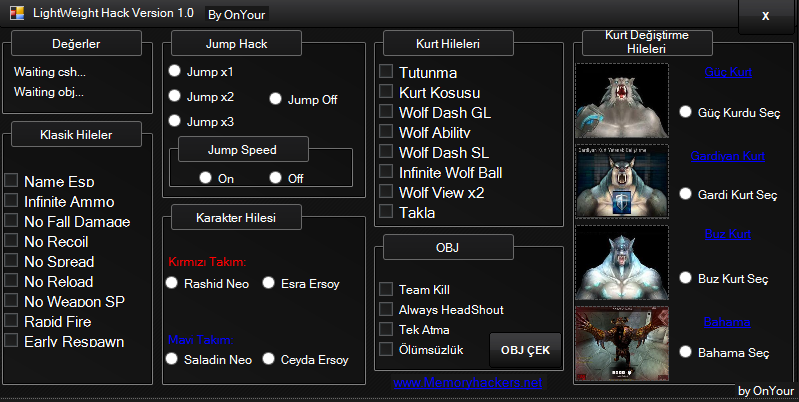
Task: Select the Jump x2 radio button
Action: 175,95
